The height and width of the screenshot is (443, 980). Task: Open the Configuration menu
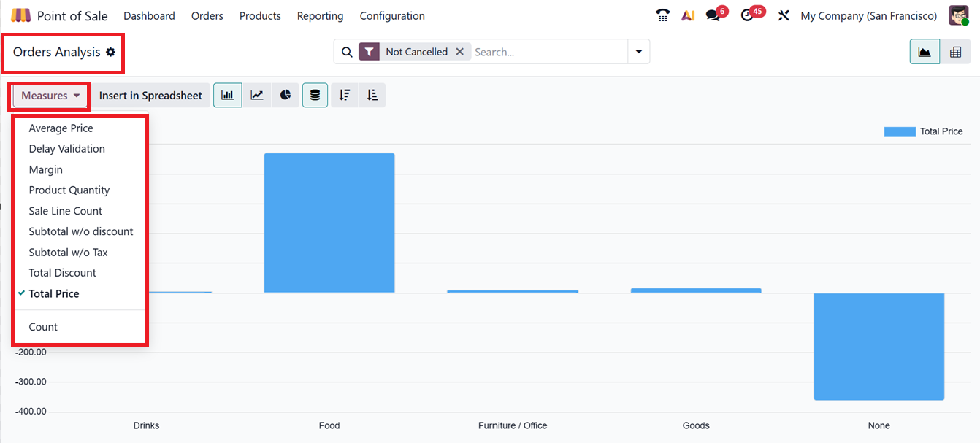tap(392, 15)
